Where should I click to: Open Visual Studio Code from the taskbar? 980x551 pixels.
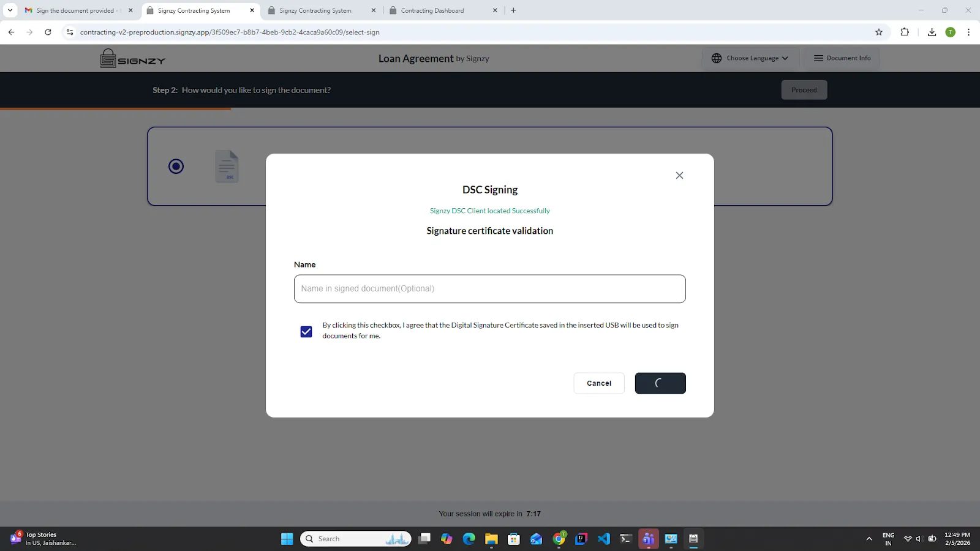coord(604,539)
